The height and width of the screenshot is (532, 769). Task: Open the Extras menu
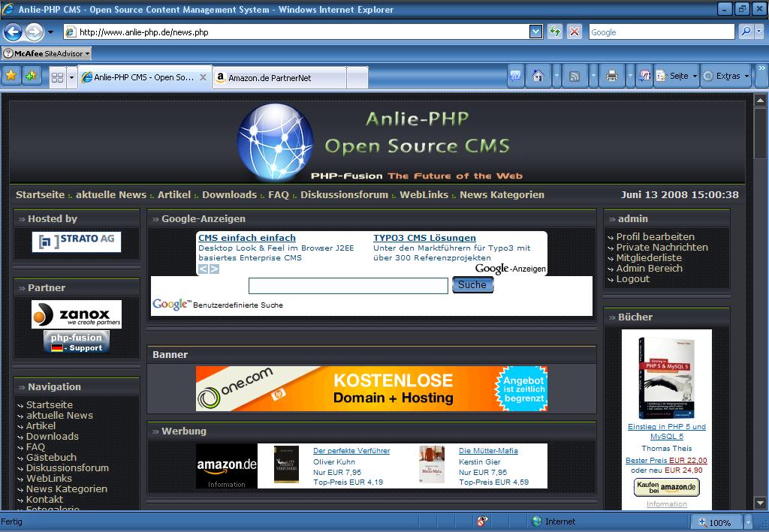click(725, 76)
